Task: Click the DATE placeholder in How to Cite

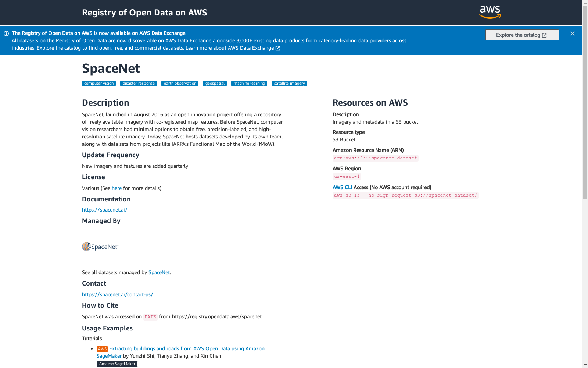Action: coord(150,317)
